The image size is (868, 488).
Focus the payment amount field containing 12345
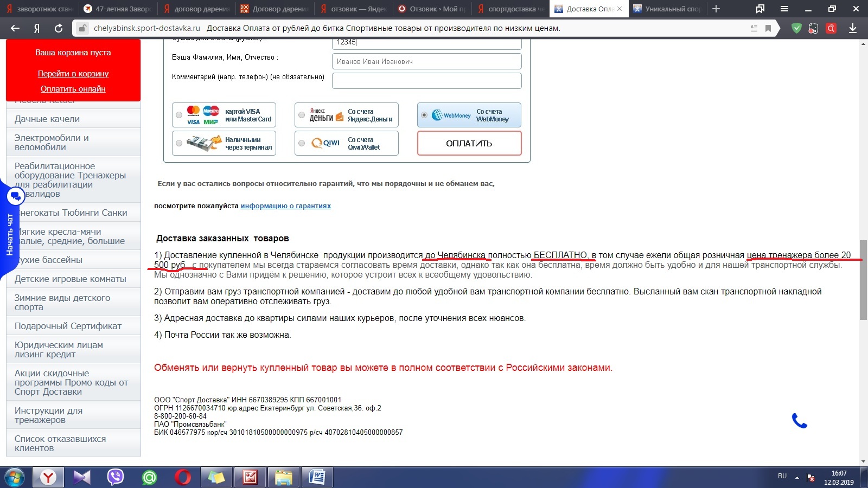[x=427, y=43]
